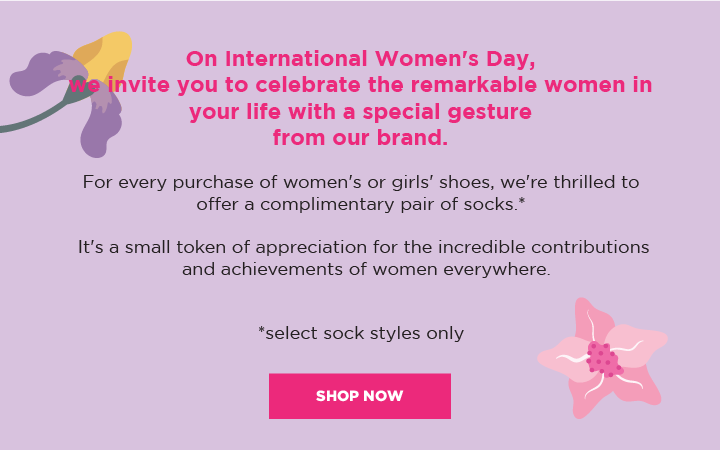The height and width of the screenshot is (450, 720).
Task: Click the yellow petal of the iris
Action: tap(107, 55)
